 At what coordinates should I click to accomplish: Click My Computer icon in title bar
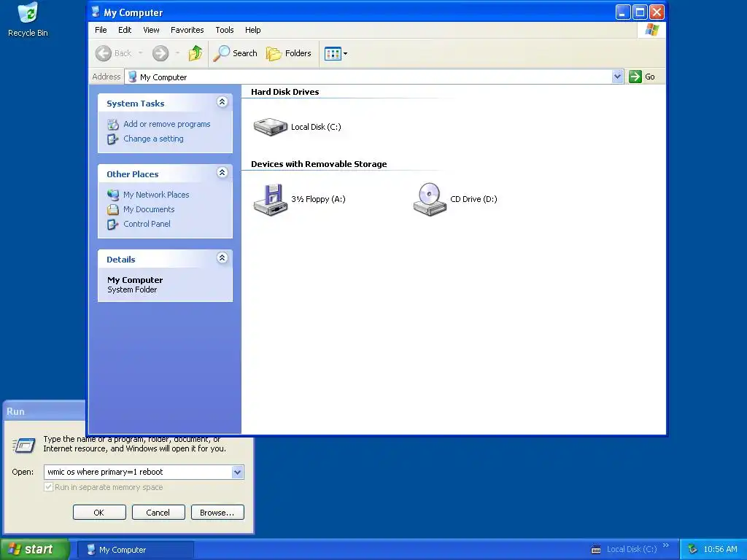96,12
